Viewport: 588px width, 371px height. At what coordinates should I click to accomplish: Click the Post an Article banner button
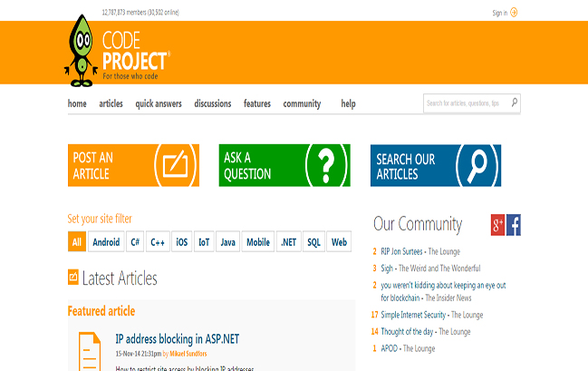pyautogui.click(x=133, y=165)
